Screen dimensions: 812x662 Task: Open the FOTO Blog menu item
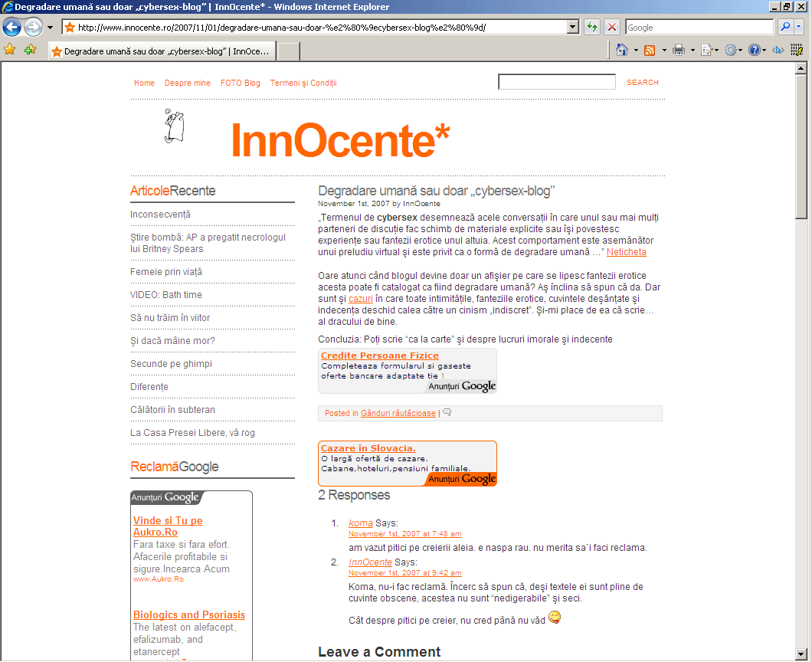(241, 83)
